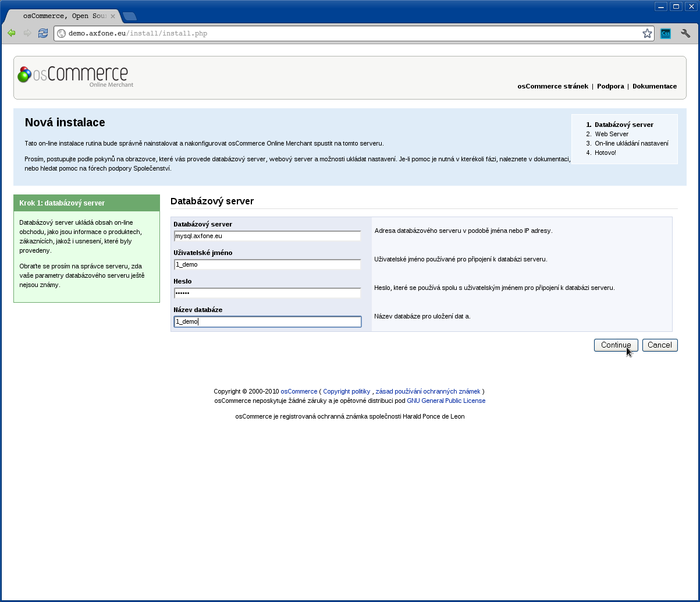Close the osCommerce browser tab
The height and width of the screenshot is (602, 700).
113,16
